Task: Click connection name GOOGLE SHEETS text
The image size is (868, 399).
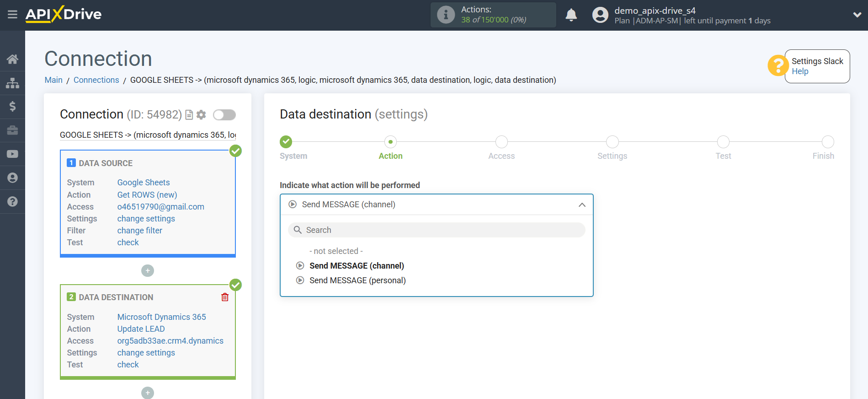Action: pyautogui.click(x=148, y=135)
